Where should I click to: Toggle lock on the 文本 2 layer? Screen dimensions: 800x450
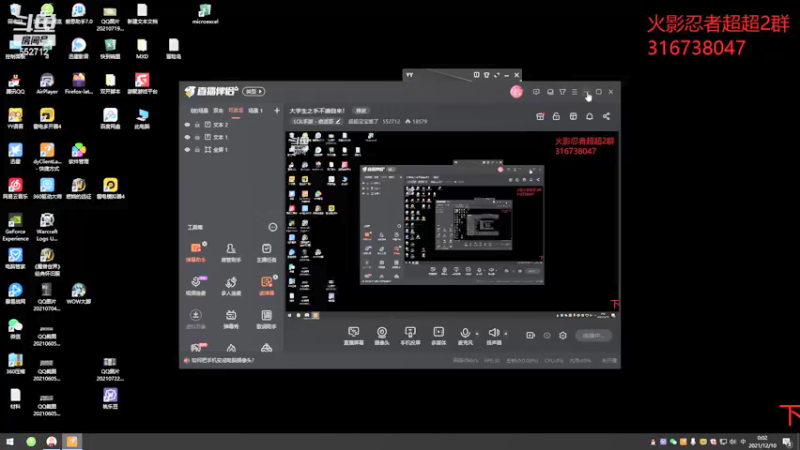[197, 124]
